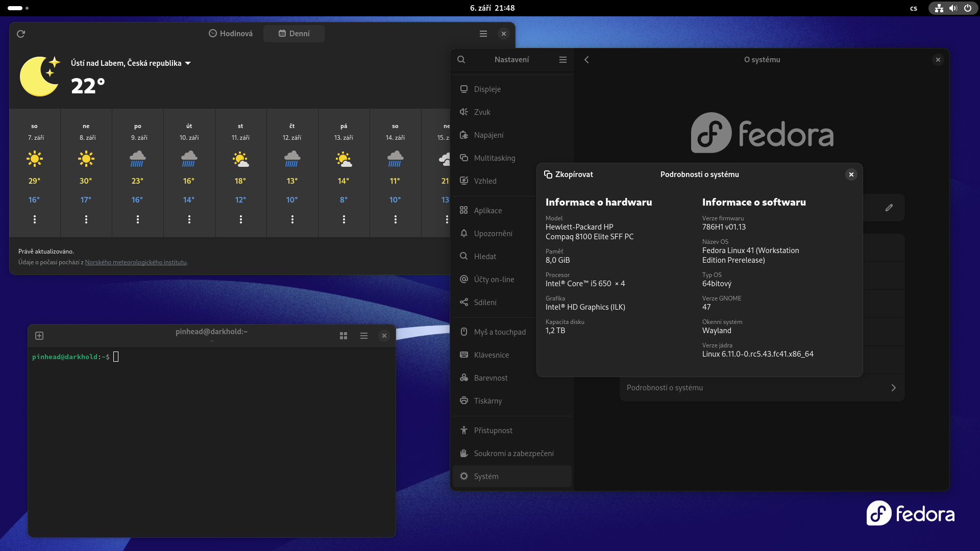Click the rain icon for 9. září
The height and width of the screenshot is (551, 980).
pyautogui.click(x=138, y=159)
